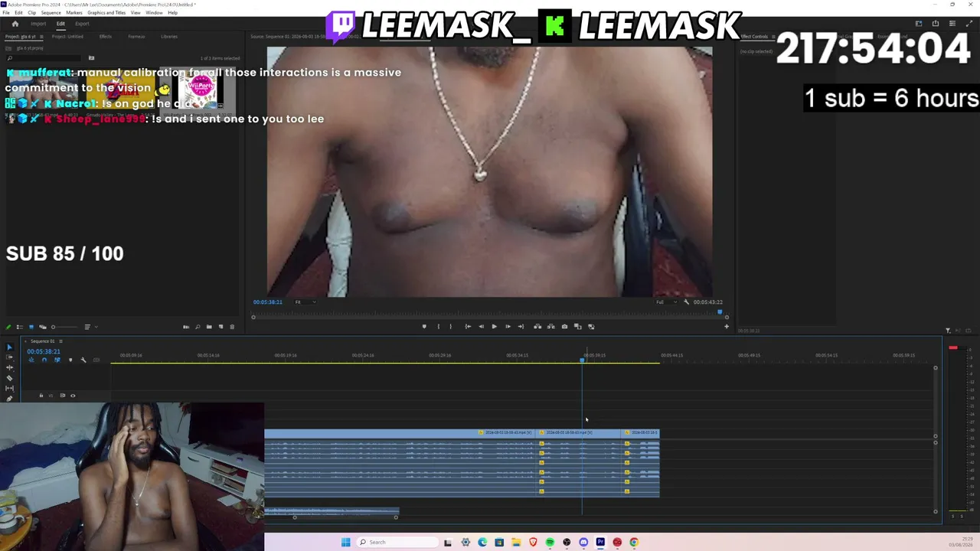The height and width of the screenshot is (551, 980).
Task: Adjust the Project panel thumbnail zoom slider
Action: pos(64,327)
